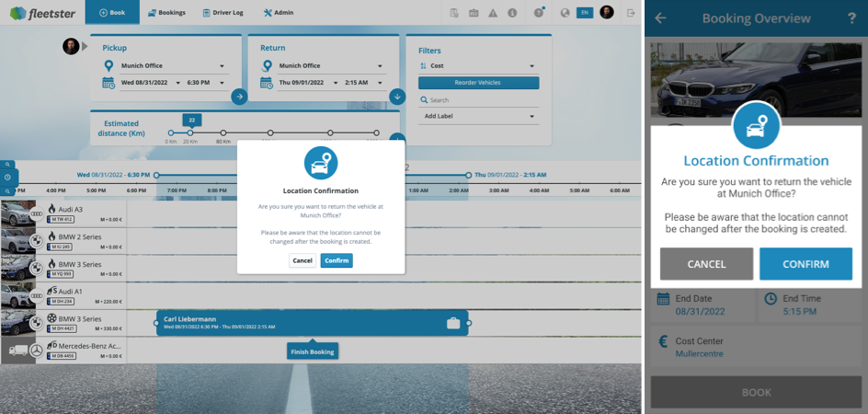Click the mobile Cost Center Mullercentre field
868x414 pixels.
click(756, 347)
